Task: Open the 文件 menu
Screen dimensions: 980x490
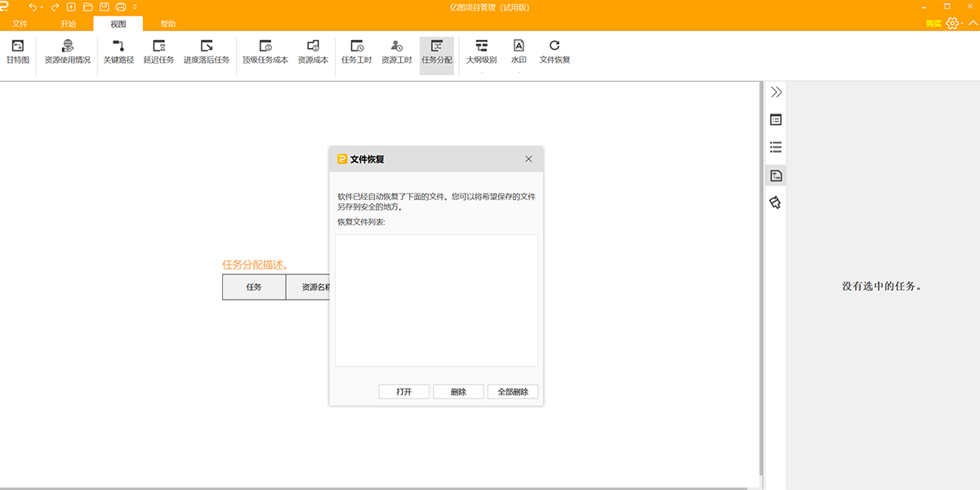Action: tap(20, 24)
